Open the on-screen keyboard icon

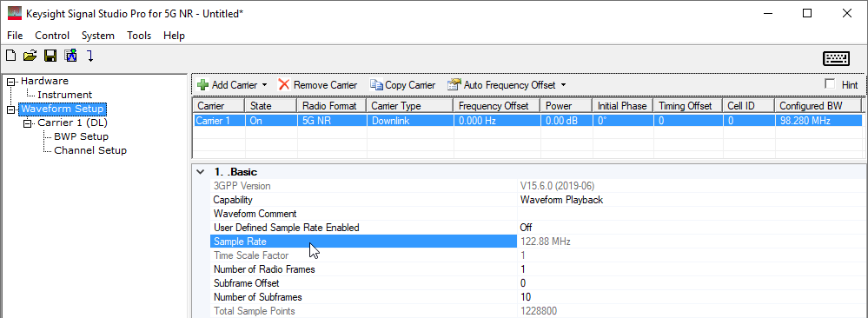click(836, 58)
